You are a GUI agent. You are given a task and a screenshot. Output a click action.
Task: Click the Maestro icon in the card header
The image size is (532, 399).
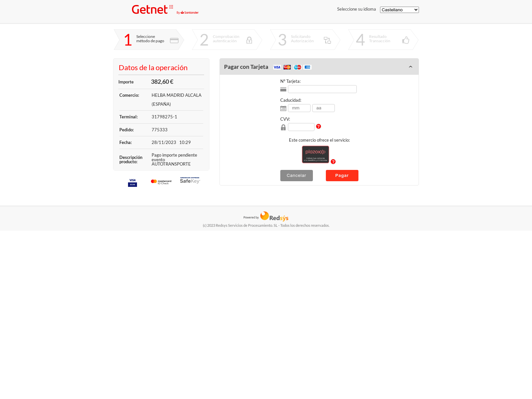298,67
